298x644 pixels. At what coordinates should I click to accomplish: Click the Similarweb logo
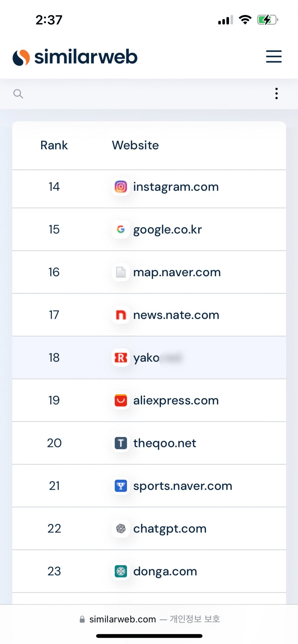coord(75,57)
